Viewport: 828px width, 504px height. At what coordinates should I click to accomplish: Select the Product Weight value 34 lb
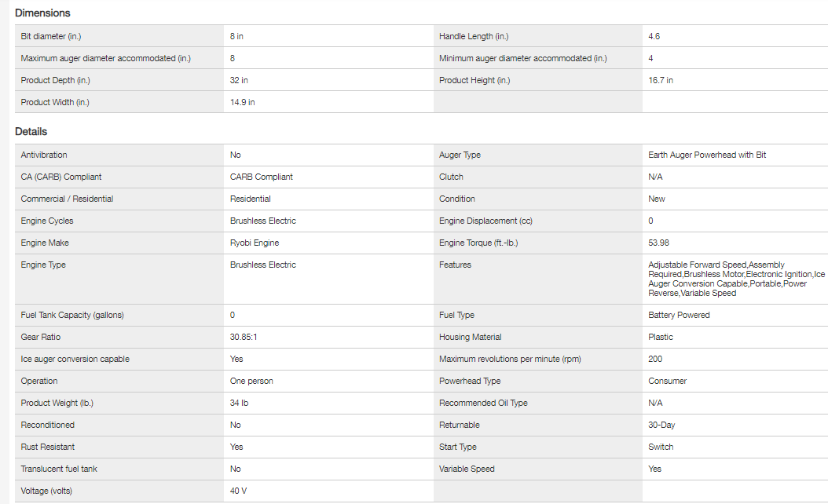(x=240, y=403)
